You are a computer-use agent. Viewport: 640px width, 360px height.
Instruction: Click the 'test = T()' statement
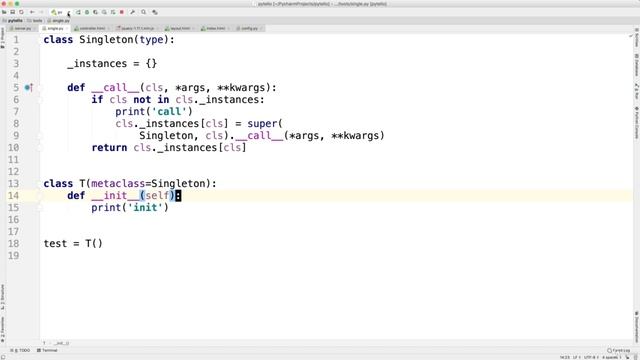tap(73, 244)
